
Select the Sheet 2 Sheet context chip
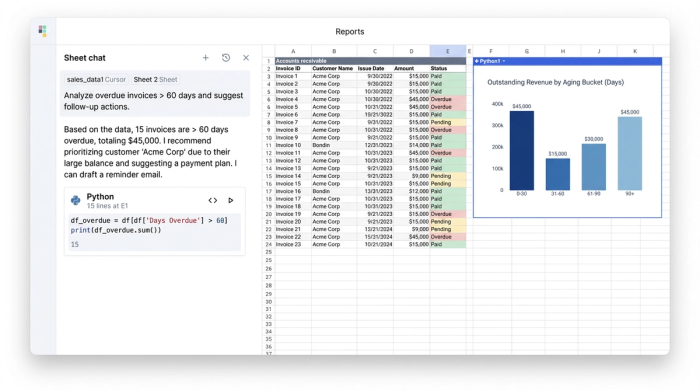[155, 79]
